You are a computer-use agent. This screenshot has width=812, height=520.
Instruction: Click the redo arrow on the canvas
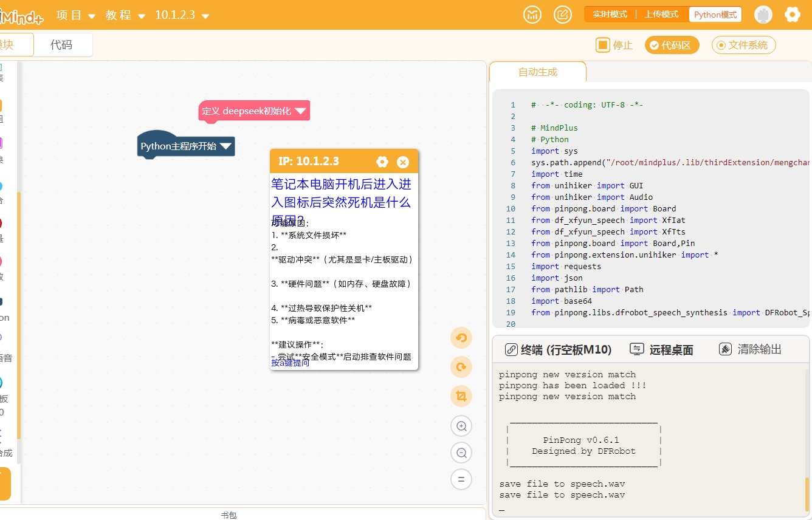[x=461, y=367]
